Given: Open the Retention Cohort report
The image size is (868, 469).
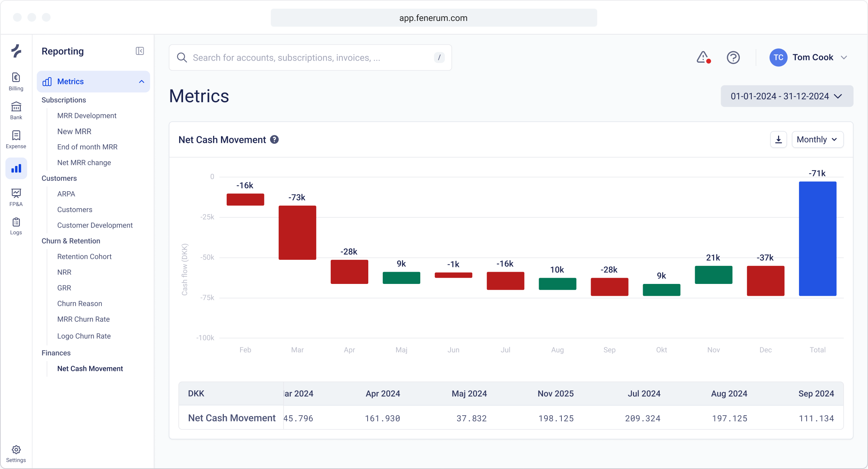Looking at the screenshot, I should coord(84,257).
